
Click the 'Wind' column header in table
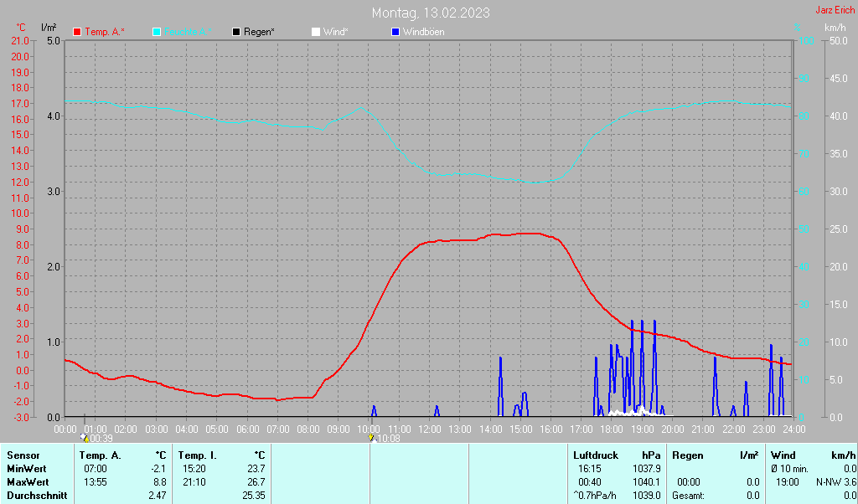tap(783, 455)
